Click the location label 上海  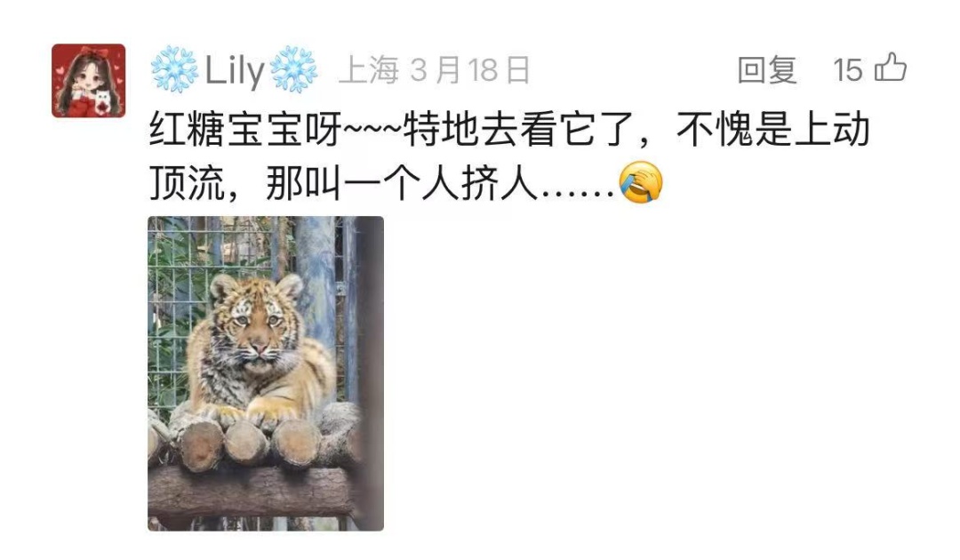pyautogui.click(x=369, y=69)
